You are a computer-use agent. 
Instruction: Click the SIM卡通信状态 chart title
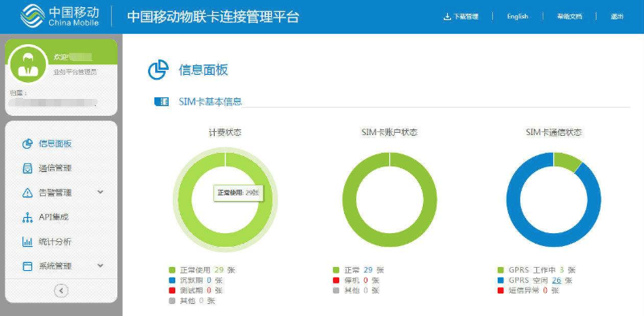(554, 133)
